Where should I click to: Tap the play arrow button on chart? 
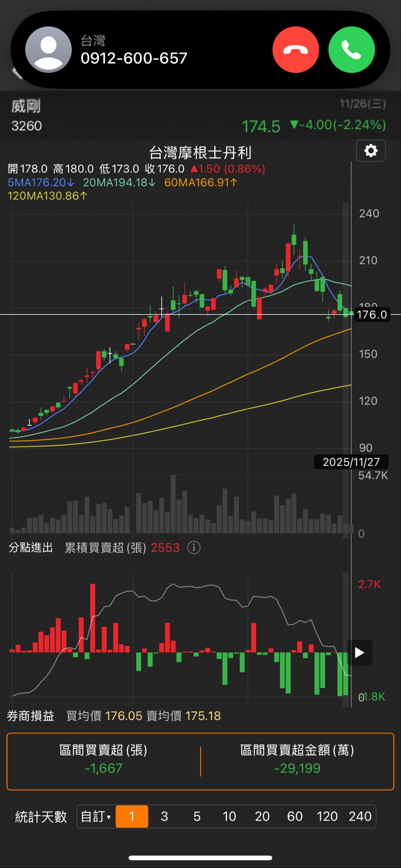[x=359, y=653]
